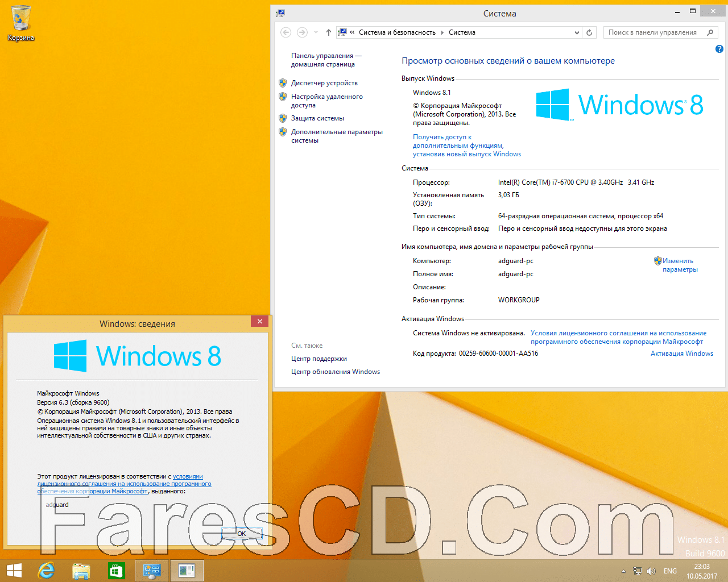This screenshot has height=582, width=728.
Task: Click shield icon beside 'Защита системы'
Action: [x=283, y=118]
